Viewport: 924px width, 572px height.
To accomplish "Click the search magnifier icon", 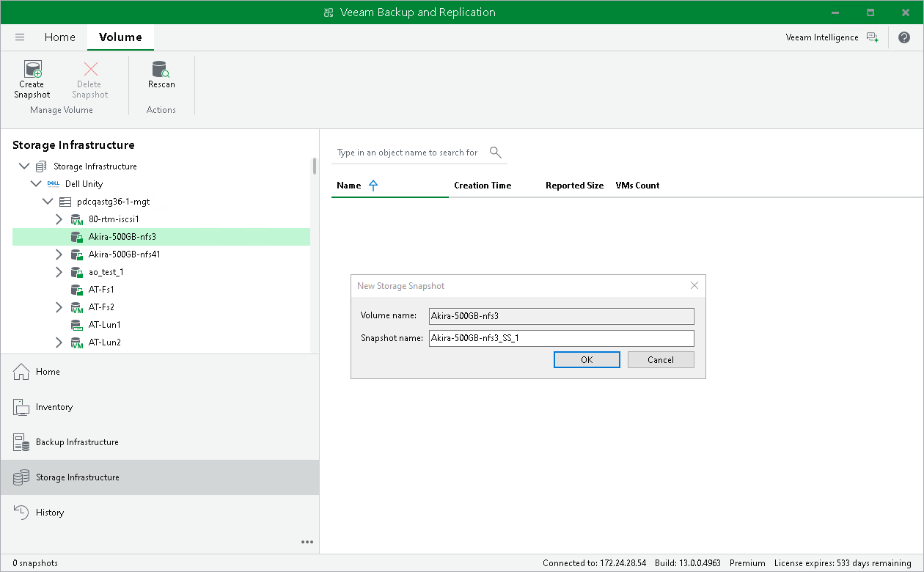I will [496, 153].
